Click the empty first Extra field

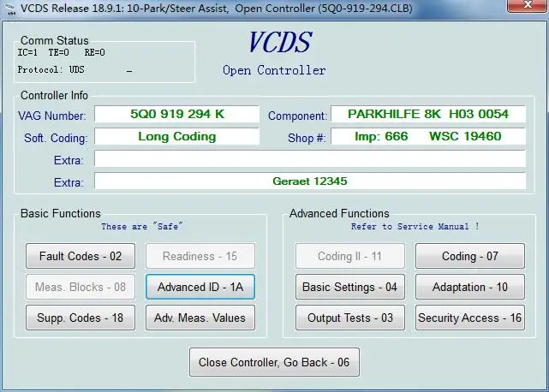coord(310,159)
